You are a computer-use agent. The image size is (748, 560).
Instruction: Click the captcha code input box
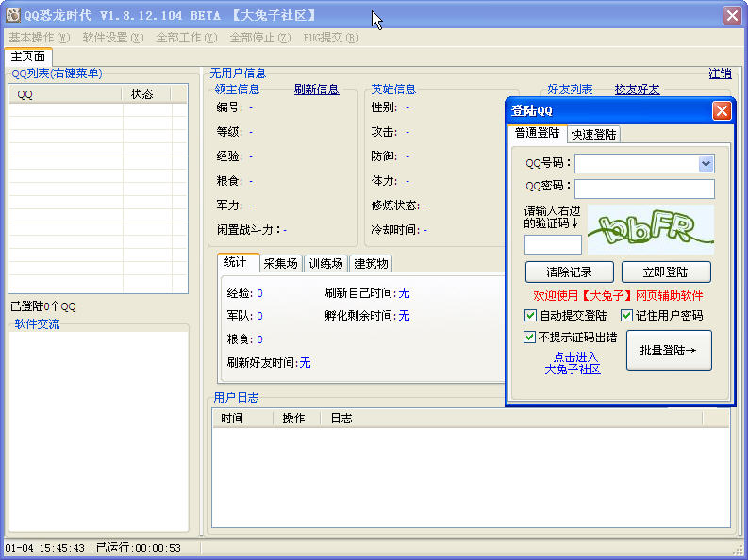point(553,244)
